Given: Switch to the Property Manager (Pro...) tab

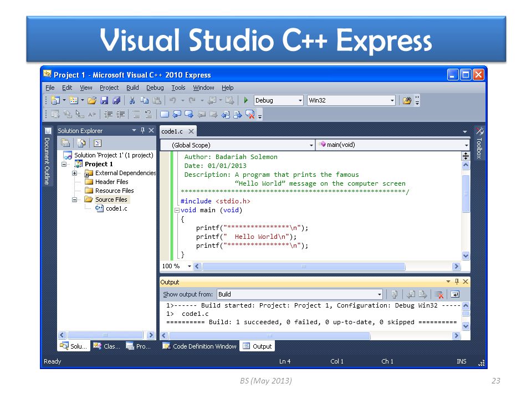Looking at the screenshot, I should tap(138, 346).
